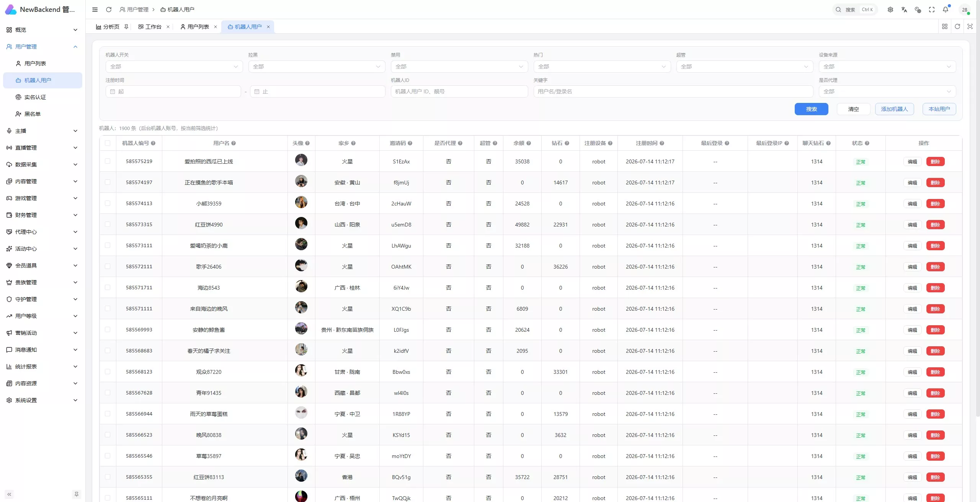Click the pin icon at sidebar bottom
Viewport: 980px width, 502px height.
[77, 494]
